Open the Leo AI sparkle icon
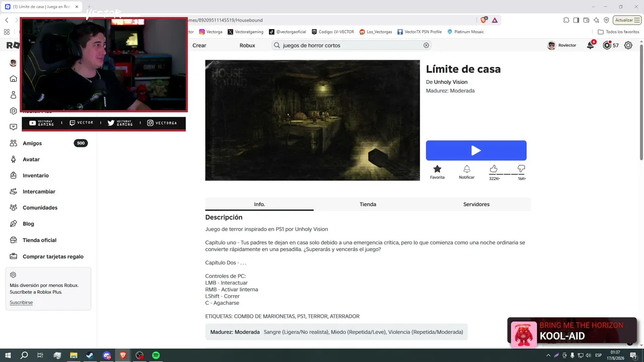 click(597, 20)
